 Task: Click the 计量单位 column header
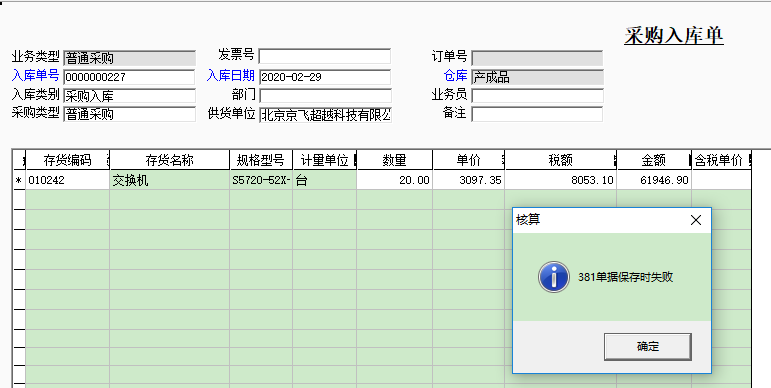pos(325,160)
